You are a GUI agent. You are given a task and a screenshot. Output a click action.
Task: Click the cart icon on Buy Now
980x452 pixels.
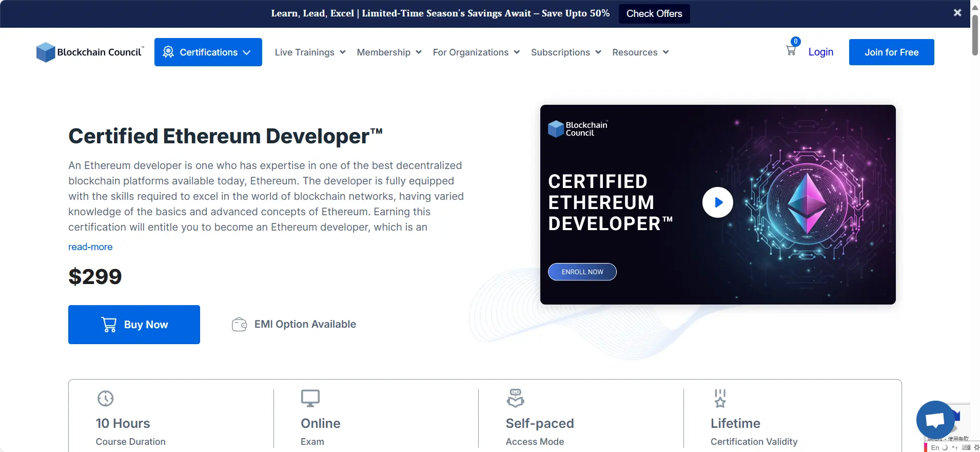click(x=109, y=325)
